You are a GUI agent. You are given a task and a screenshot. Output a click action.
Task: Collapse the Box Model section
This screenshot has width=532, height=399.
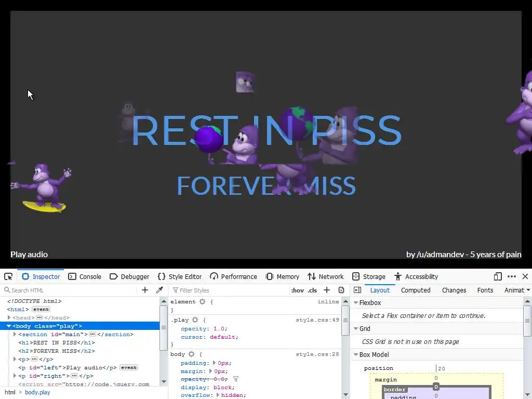coord(356,354)
